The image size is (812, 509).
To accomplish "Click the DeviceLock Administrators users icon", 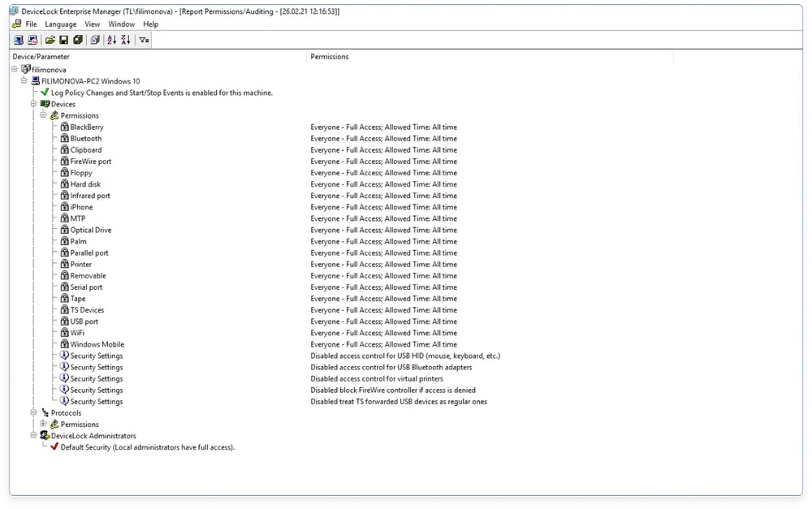I will (x=45, y=435).
